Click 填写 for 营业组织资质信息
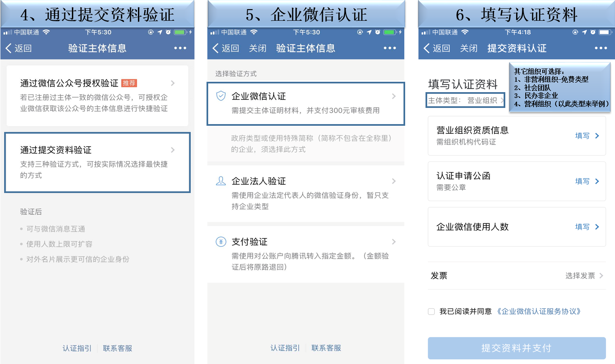 [582, 136]
